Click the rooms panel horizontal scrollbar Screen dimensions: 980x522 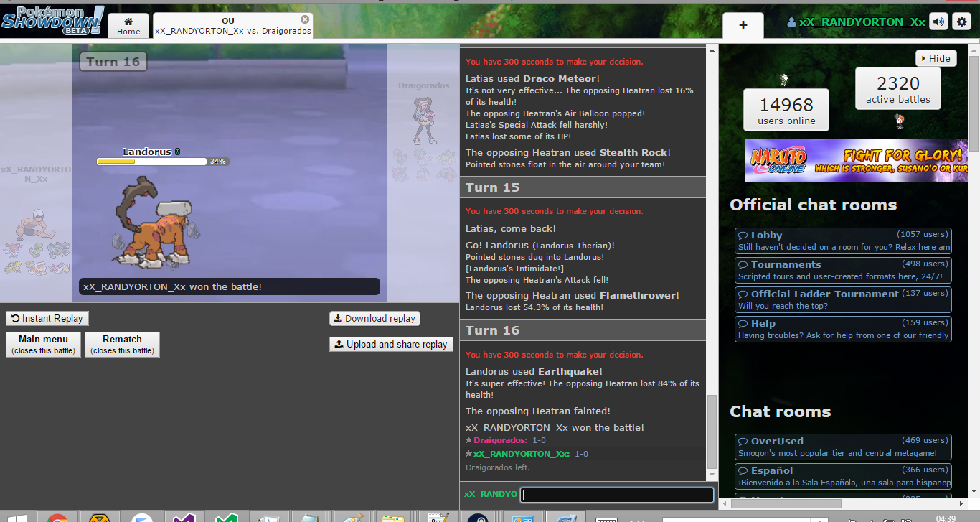(786, 503)
